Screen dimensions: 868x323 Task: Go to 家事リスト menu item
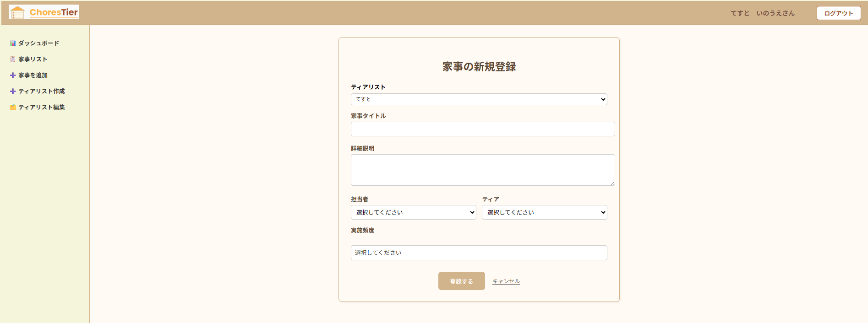point(33,59)
